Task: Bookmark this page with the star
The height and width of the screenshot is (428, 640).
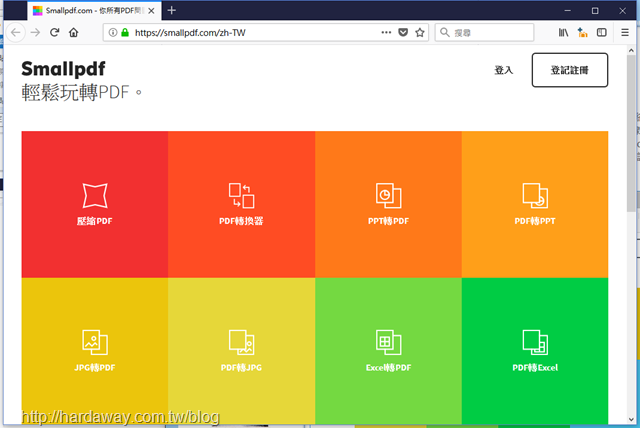Action: (x=420, y=33)
